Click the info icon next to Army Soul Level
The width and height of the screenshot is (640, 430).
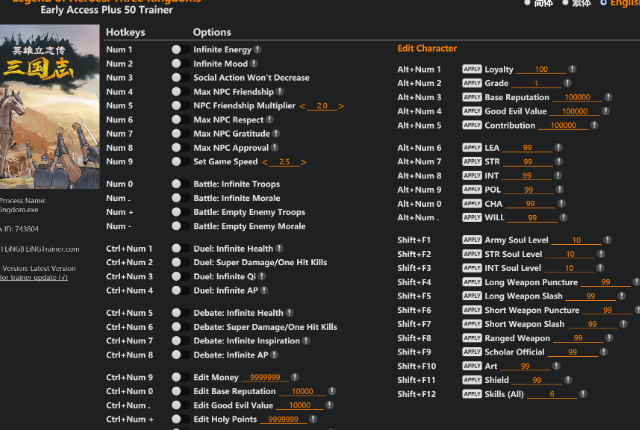tap(609, 240)
